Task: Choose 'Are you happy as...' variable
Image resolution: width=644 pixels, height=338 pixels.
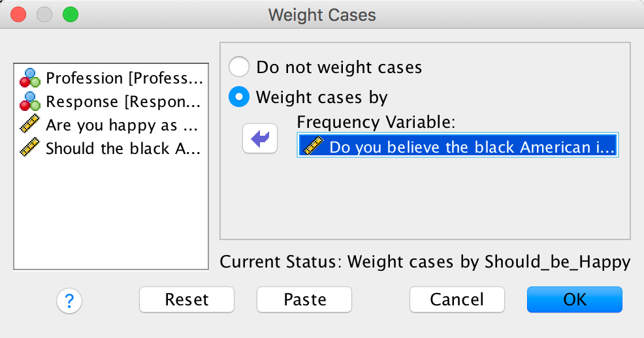Action: 121,125
